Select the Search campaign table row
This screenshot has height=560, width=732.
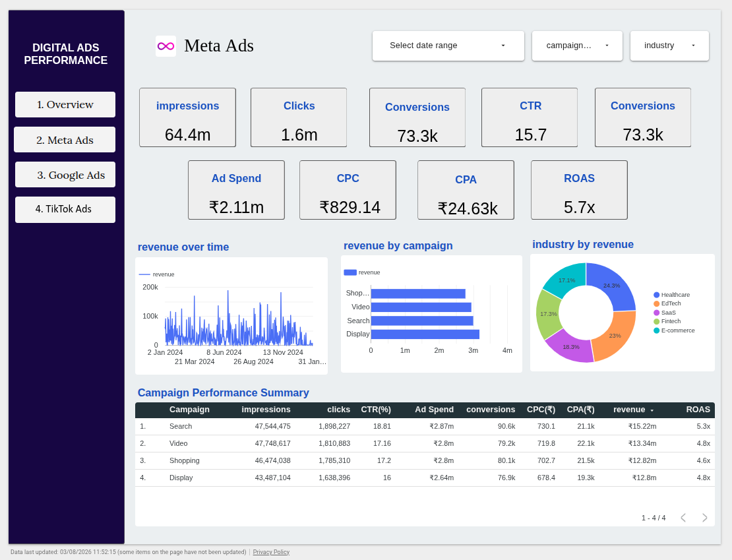[x=425, y=426]
